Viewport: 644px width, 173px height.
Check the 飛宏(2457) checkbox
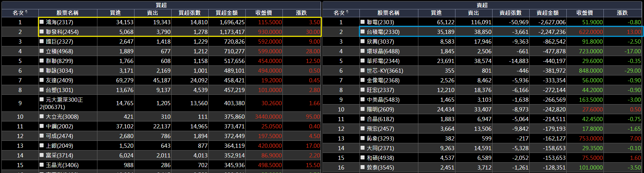[x=363, y=128]
